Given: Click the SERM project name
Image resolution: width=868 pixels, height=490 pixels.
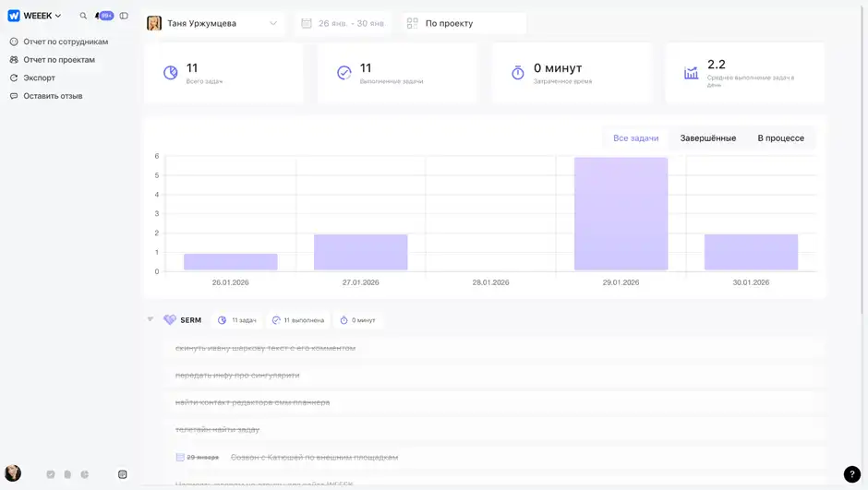Looking at the screenshot, I should (x=190, y=320).
